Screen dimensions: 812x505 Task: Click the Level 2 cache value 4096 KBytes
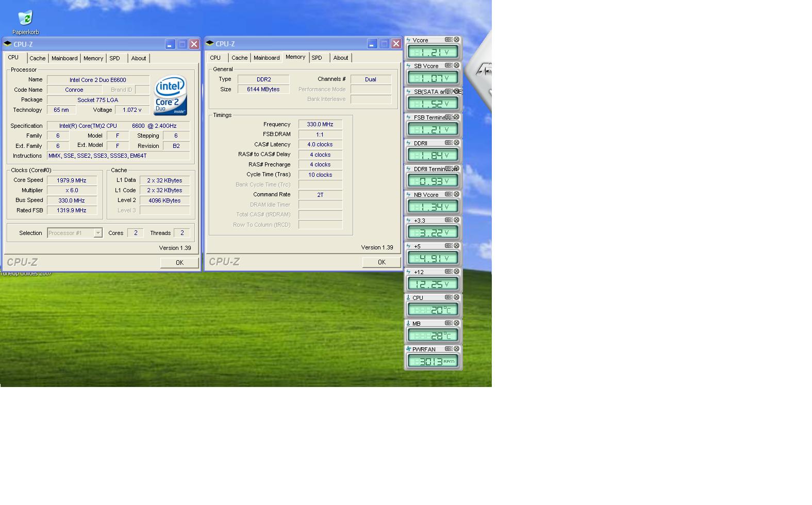(164, 200)
